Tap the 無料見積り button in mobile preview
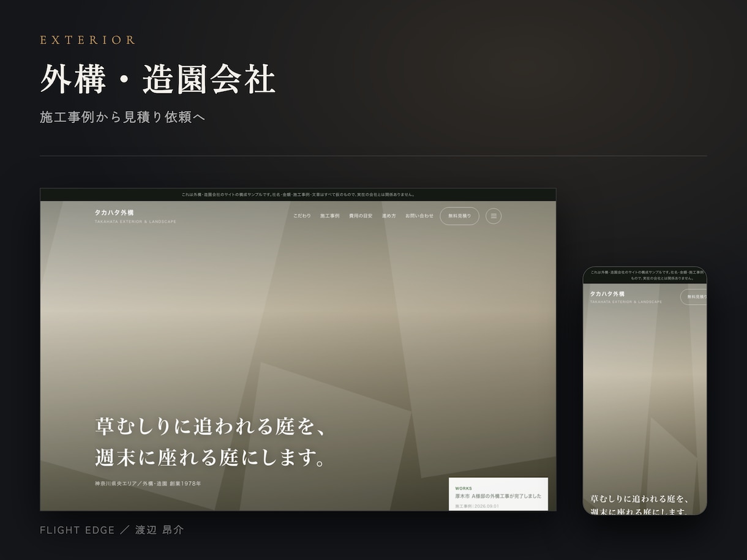Screen dimensions: 747x560 click(x=694, y=297)
